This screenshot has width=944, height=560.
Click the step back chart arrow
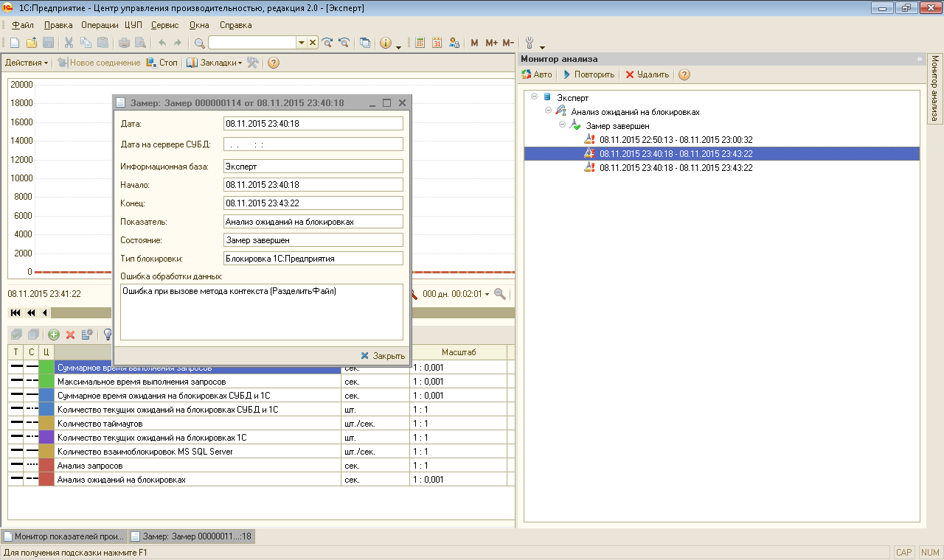point(44,313)
